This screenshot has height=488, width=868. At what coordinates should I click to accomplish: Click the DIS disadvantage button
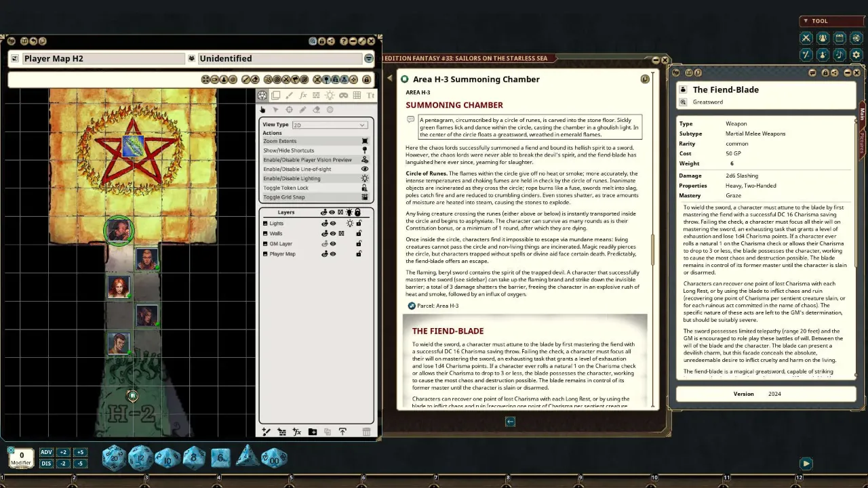46,464
